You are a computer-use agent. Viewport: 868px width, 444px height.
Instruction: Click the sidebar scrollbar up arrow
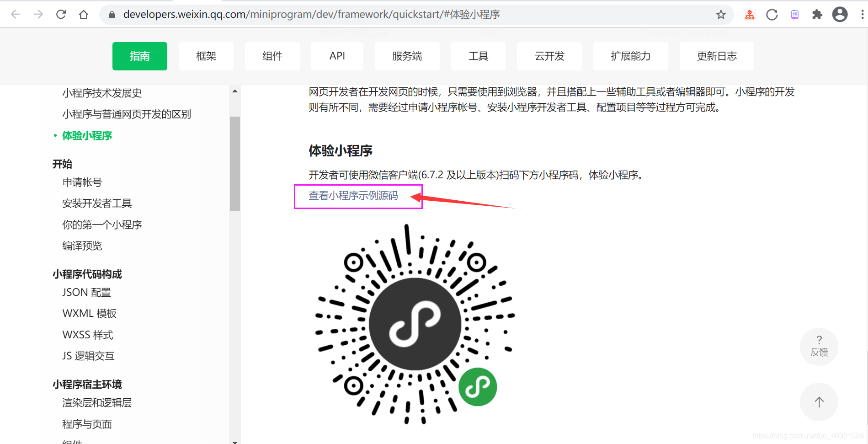[x=235, y=91]
